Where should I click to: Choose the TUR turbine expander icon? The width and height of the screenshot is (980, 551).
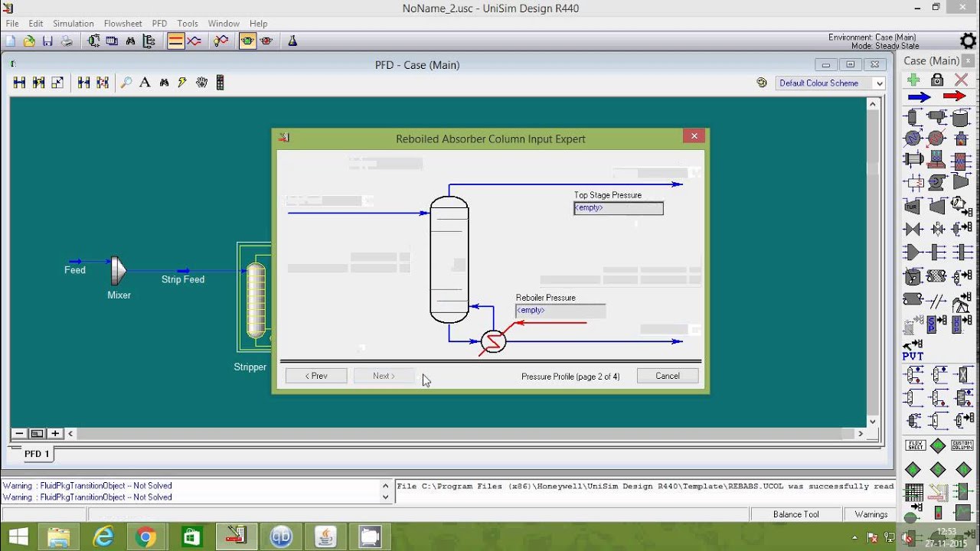[912, 206]
